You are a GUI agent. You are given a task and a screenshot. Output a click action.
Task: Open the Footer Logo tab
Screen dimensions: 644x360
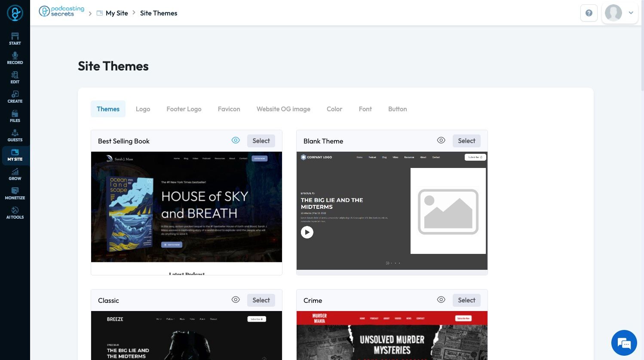(x=184, y=109)
